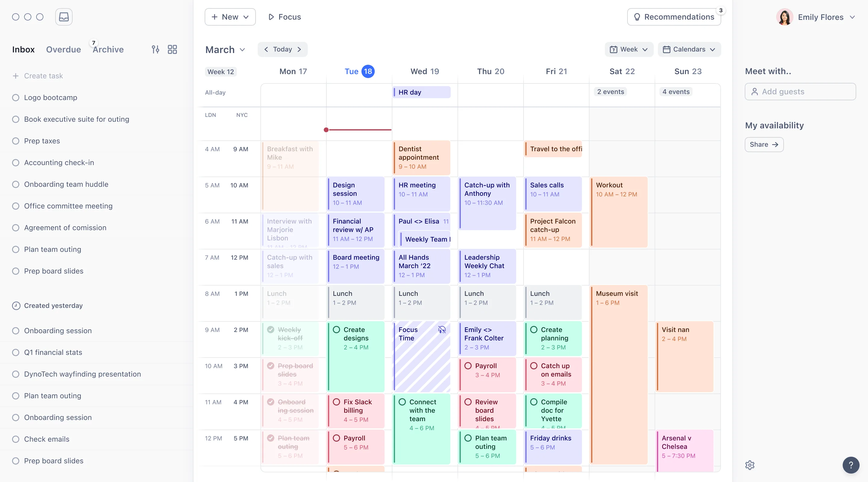This screenshot has height=482, width=868.
Task: Click the completed check on Prep board slides event
Action: (x=271, y=366)
